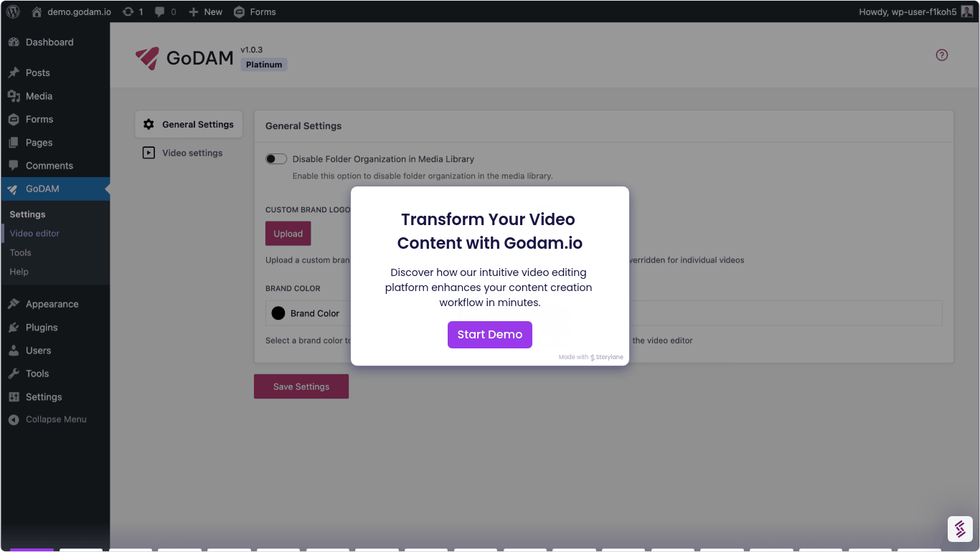This screenshot has width=980, height=552.
Task: Click the Storylane widget icon bottom right
Action: pyautogui.click(x=960, y=529)
